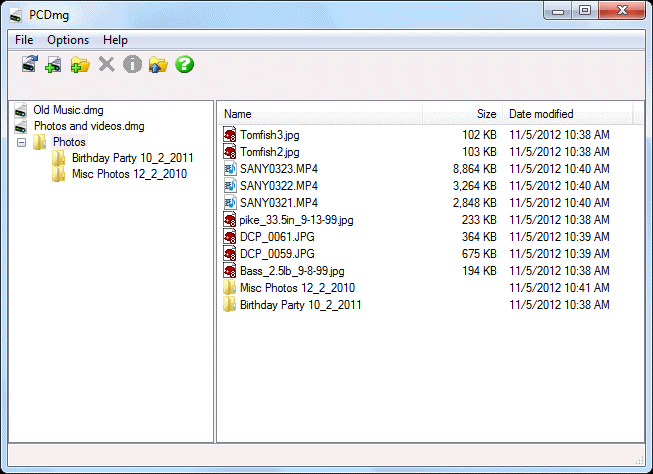Click the add folder toolbar icon
The width and height of the screenshot is (653, 474).
click(x=80, y=65)
